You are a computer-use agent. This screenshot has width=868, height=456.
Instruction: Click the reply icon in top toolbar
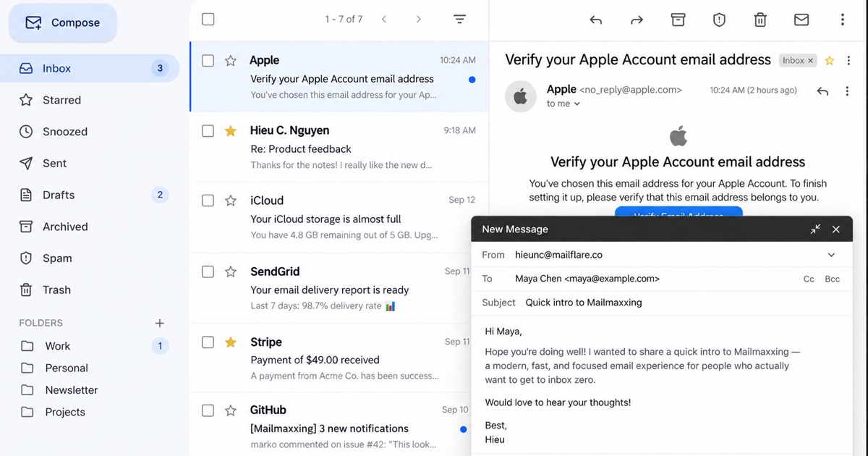pyautogui.click(x=596, y=20)
